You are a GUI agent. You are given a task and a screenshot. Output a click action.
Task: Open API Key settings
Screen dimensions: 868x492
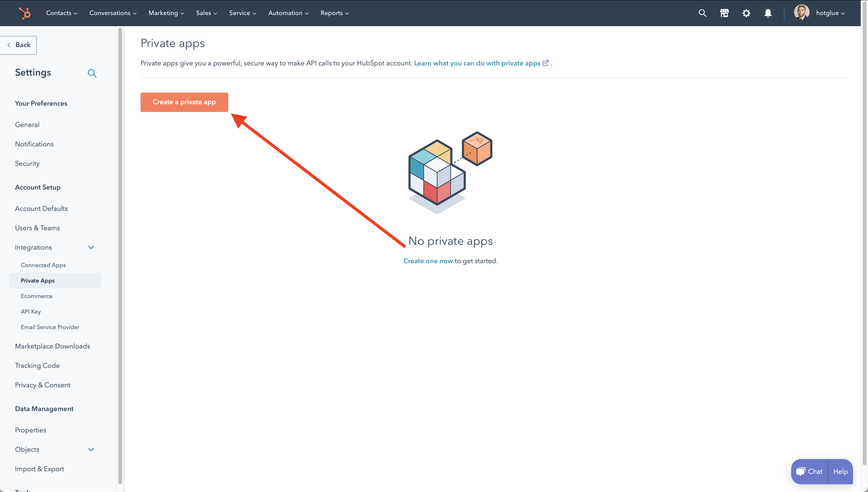pos(31,311)
